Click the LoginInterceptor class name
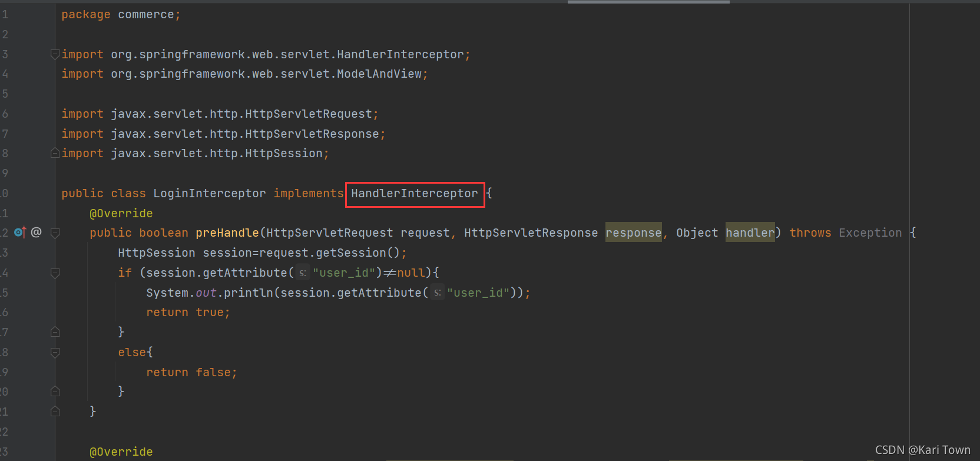Image resolution: width=980 pixels, height=461 pixels. pos(210,194)
